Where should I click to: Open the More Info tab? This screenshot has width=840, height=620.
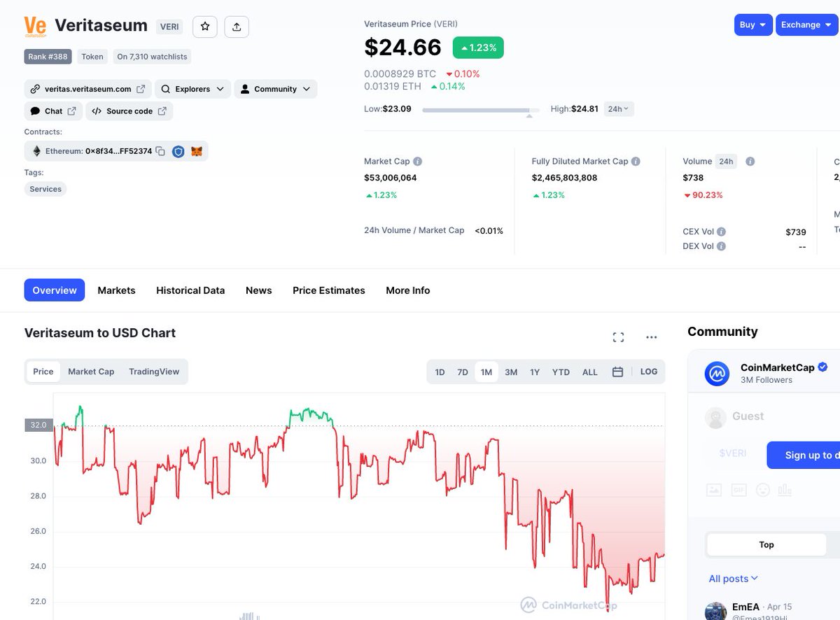[408, 290]
